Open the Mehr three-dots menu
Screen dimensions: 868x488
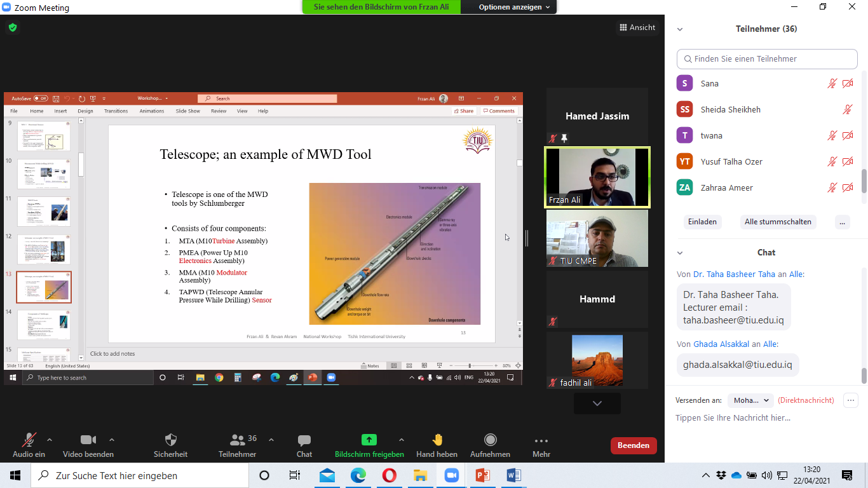541,440
